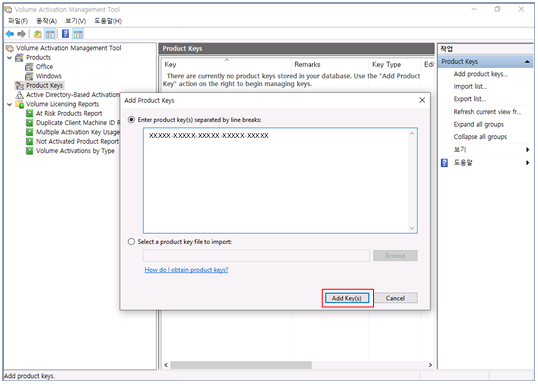Click the Duplicate Client Machine ID report icon

tap(30, 123)
